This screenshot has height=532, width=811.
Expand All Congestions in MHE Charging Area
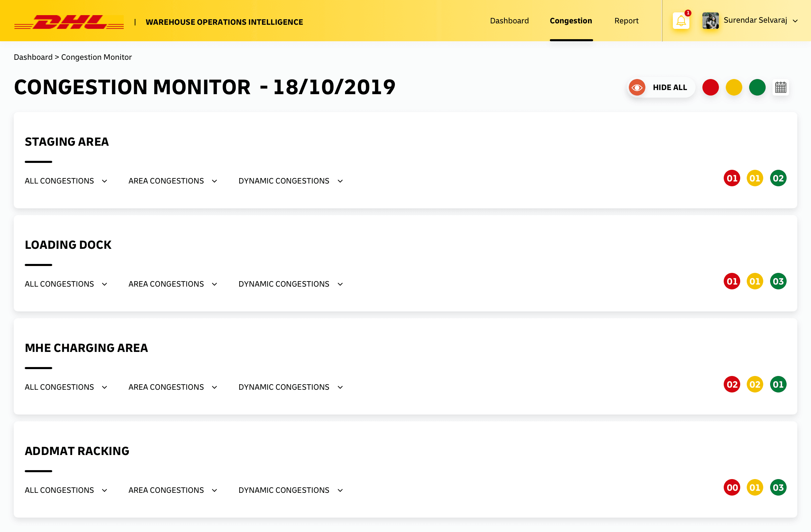point(66,387)
